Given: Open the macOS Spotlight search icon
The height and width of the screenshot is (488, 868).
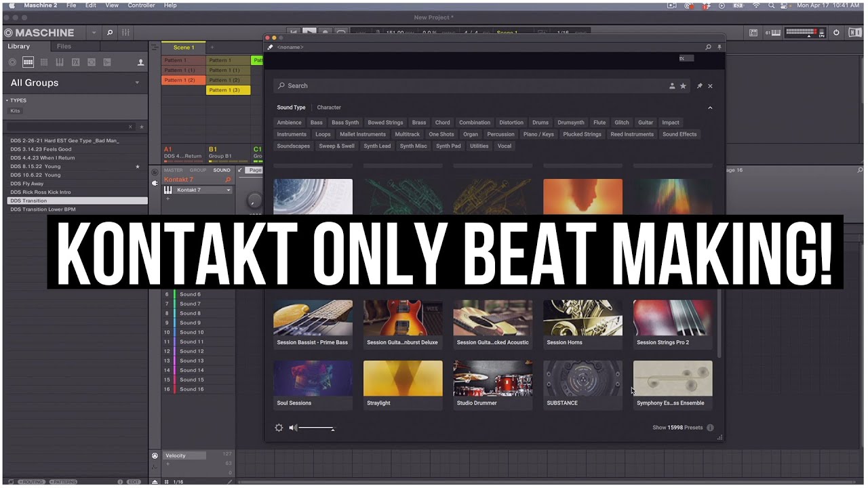Looking at the screenshot, I should [x=771, y=5].
